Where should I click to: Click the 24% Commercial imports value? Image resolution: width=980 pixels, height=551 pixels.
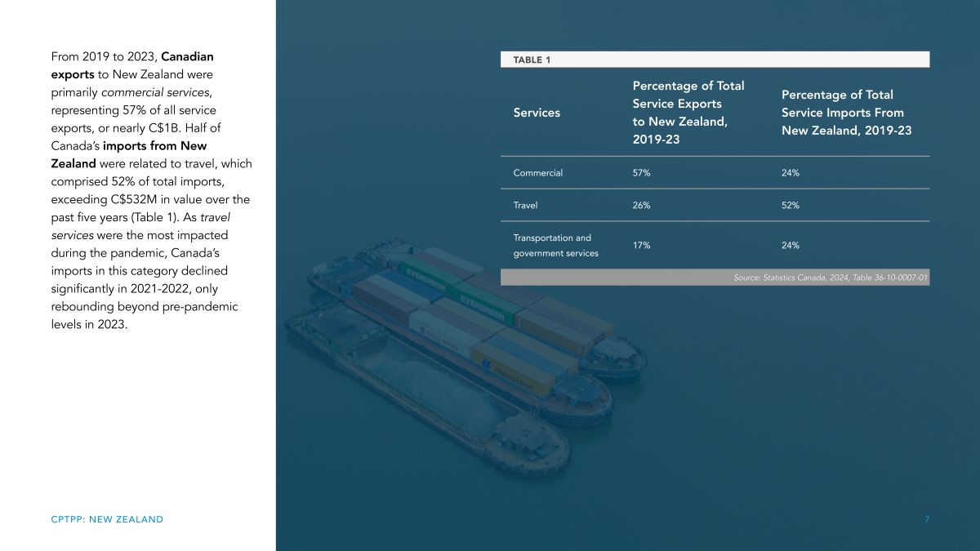point(790,172)
